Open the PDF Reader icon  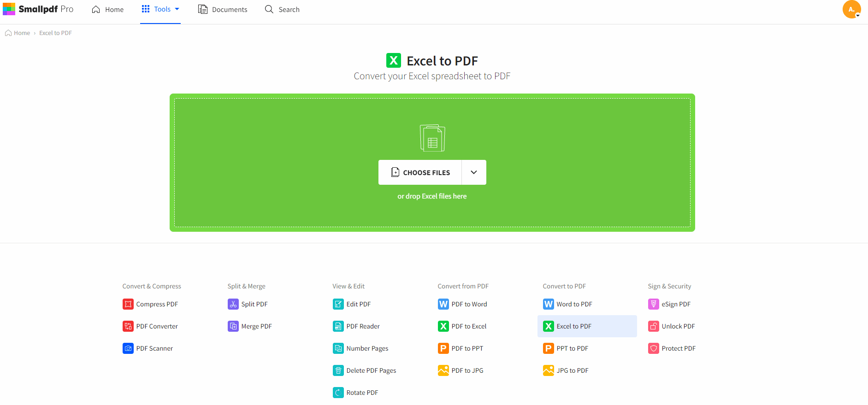click(x=338, y=326)
